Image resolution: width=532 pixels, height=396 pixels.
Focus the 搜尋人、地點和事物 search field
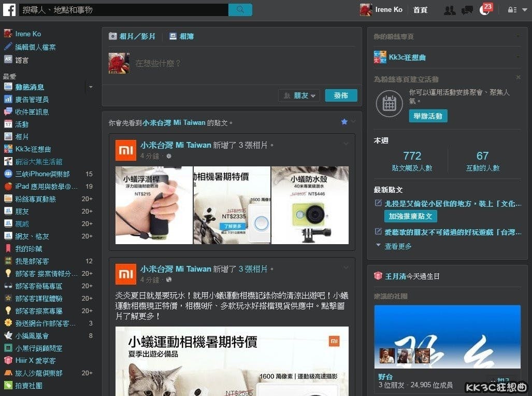[x=123, y=9]
